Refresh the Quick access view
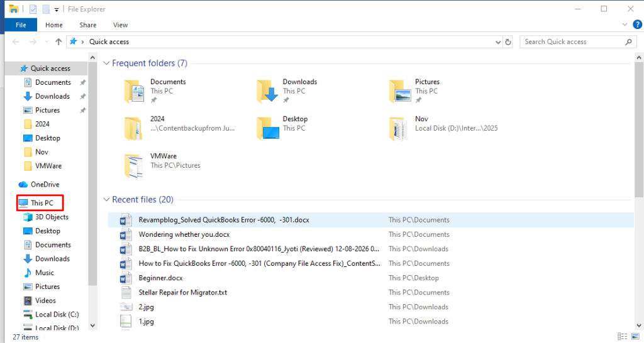644x343 pixels. pyautogui.click(x=508, y=42)
